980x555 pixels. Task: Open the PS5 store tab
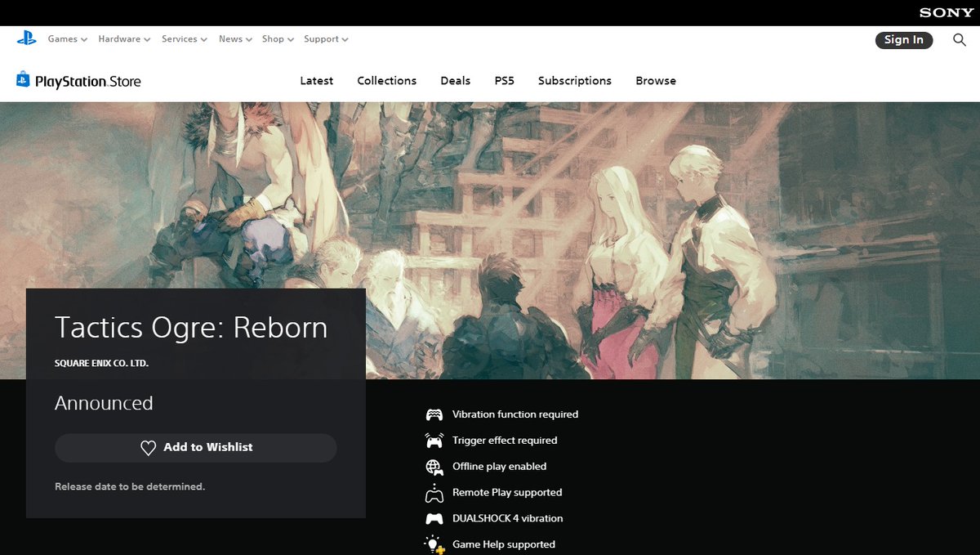point(504,81)
